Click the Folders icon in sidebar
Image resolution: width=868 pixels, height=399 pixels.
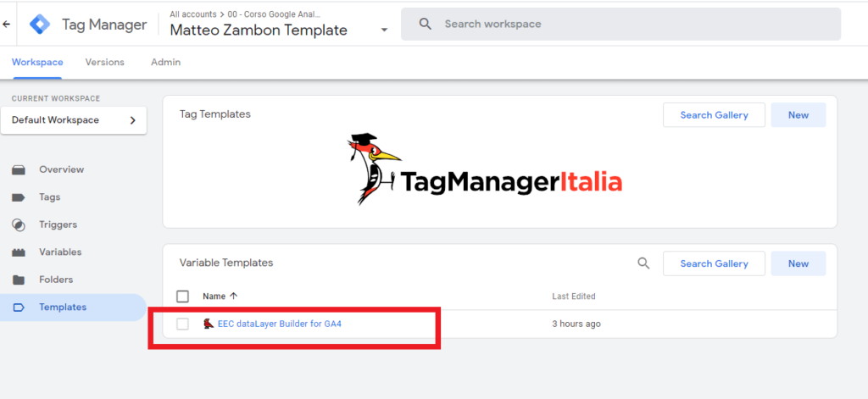click(19, 280)
